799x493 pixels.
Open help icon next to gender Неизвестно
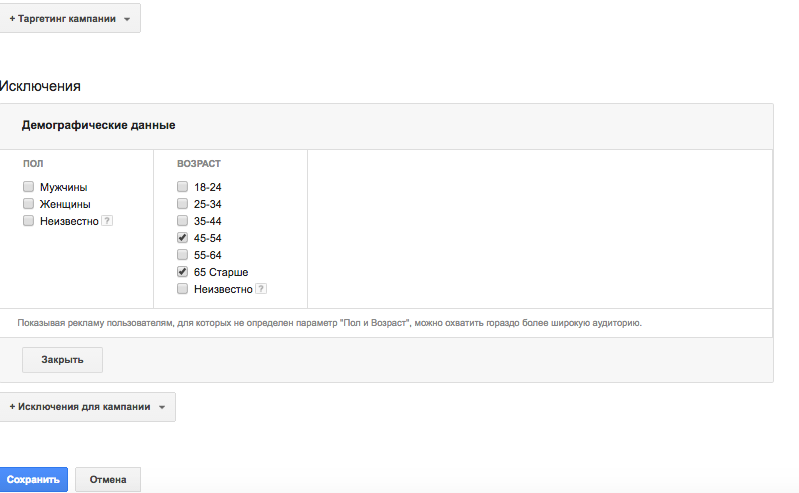107,221
